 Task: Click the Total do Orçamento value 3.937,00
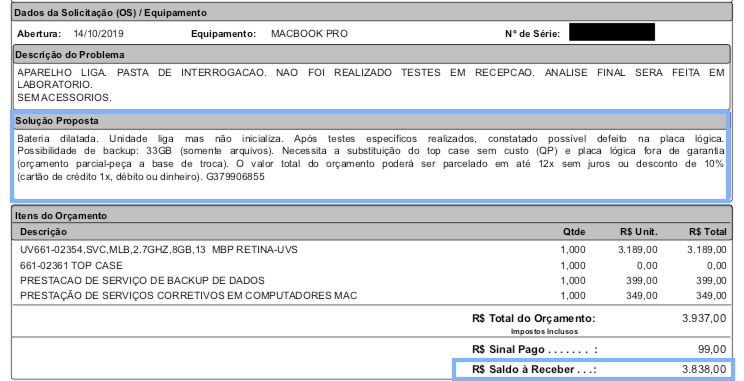pos(704,318)
